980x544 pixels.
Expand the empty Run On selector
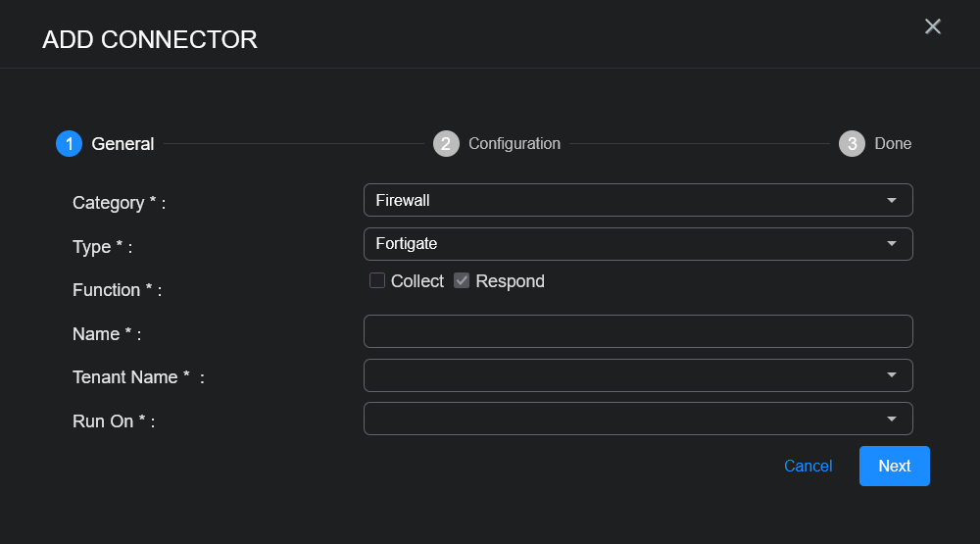(x=627, y=419)
